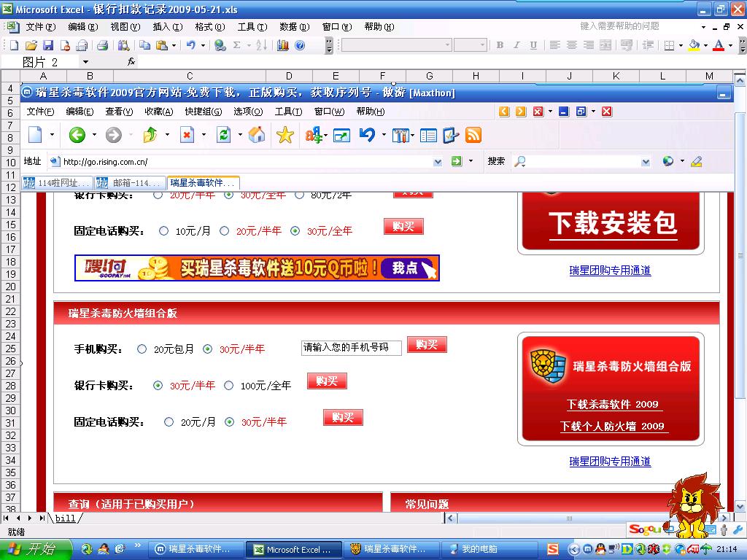Image resolution: width=747 pixels, height=560 pixels.
Task: Click the mobile number input field
Action: click(351, 348)
